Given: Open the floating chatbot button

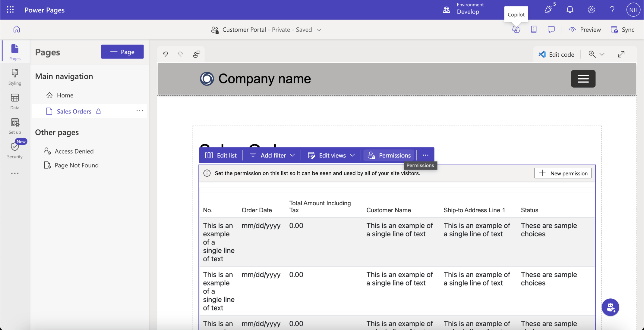Looking at the screenshot, I should (x=610, y=307).
